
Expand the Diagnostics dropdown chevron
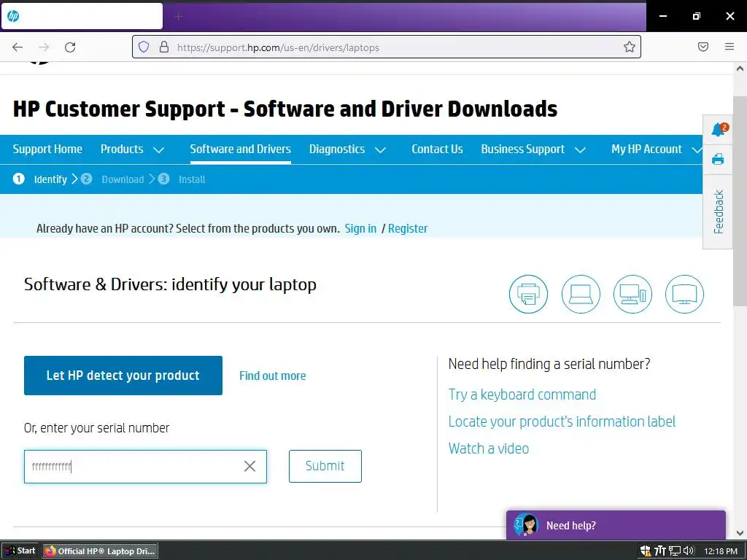tap(380, 150)
